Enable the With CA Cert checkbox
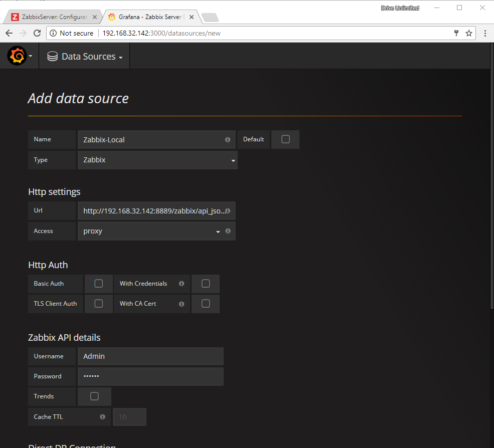The height and width of the screenshot is (448, 494). coord(206,304)
